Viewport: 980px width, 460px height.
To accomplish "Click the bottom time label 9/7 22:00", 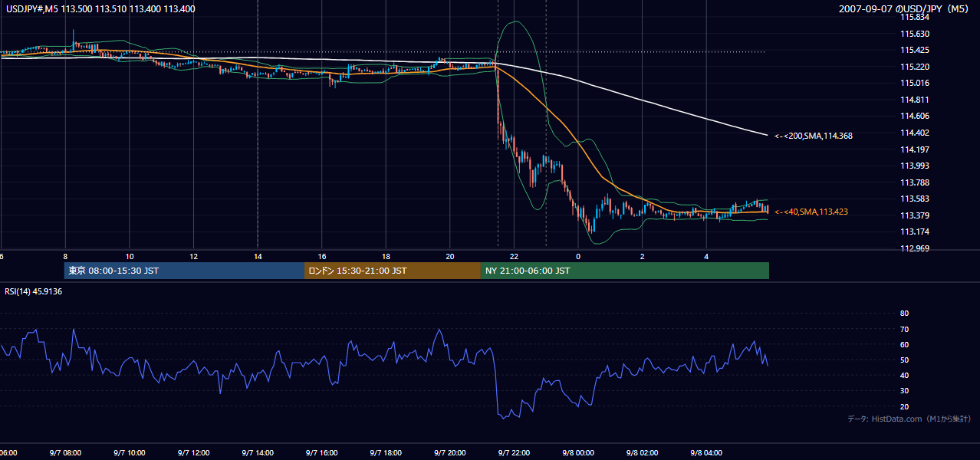I will [514, 452].
